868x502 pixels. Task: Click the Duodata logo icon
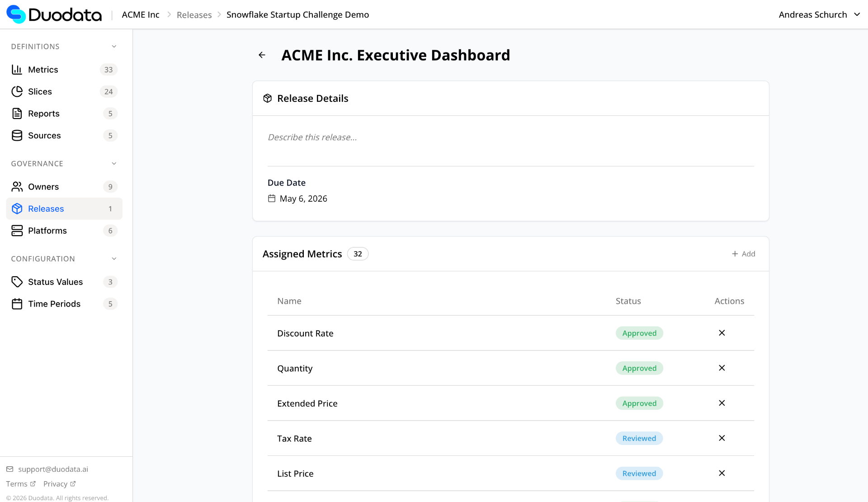pos(16,14)
